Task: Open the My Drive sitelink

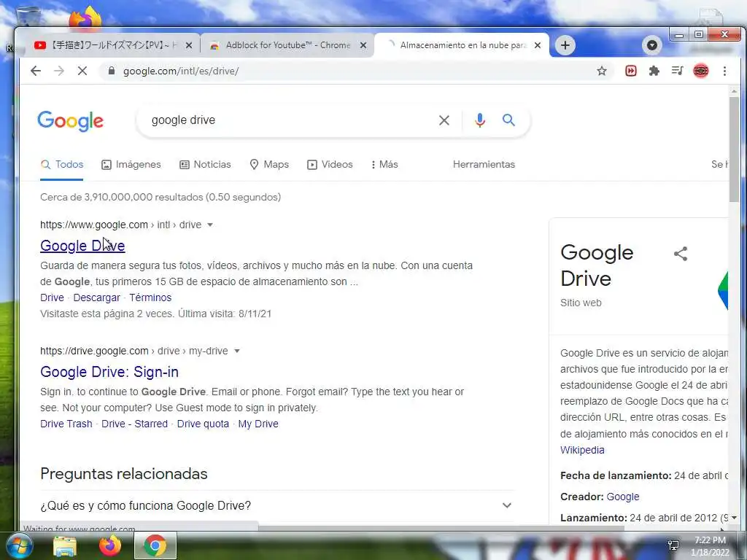Action: pyautogui.click(x=258, y=424)
